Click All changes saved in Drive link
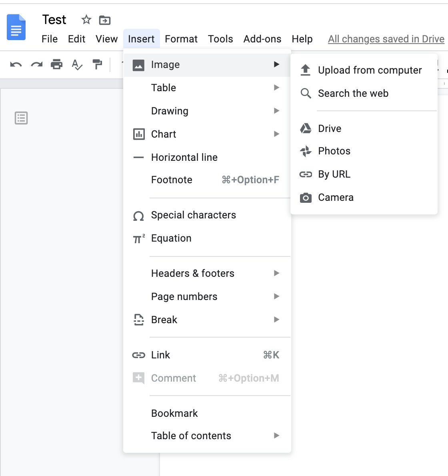 pyautogui.click(x=386, y=39)
